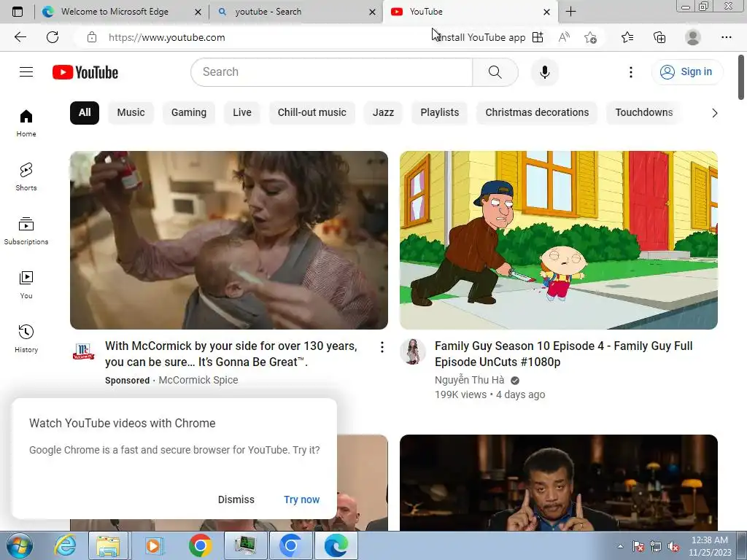Screen dimensions: 747x560
Task: Dismiss the Chrome promotion popup
Action: (x=236, y=499)
